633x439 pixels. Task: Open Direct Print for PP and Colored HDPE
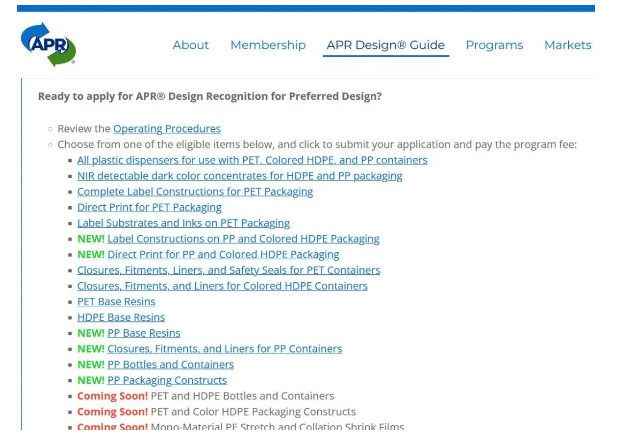(223, 254)
